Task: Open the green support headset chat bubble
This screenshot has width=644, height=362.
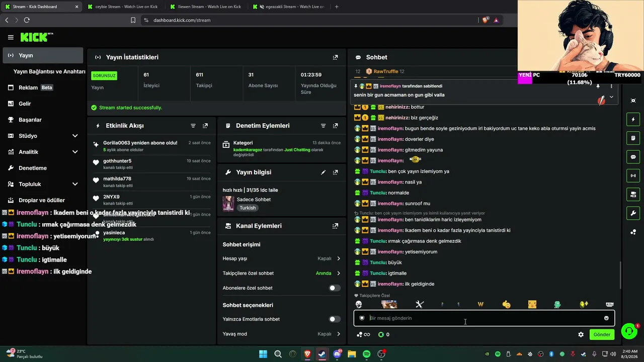Action: point(629,331)
